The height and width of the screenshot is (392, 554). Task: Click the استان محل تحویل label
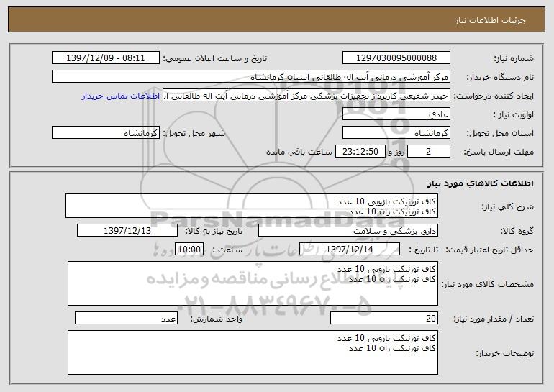(500, 133)
